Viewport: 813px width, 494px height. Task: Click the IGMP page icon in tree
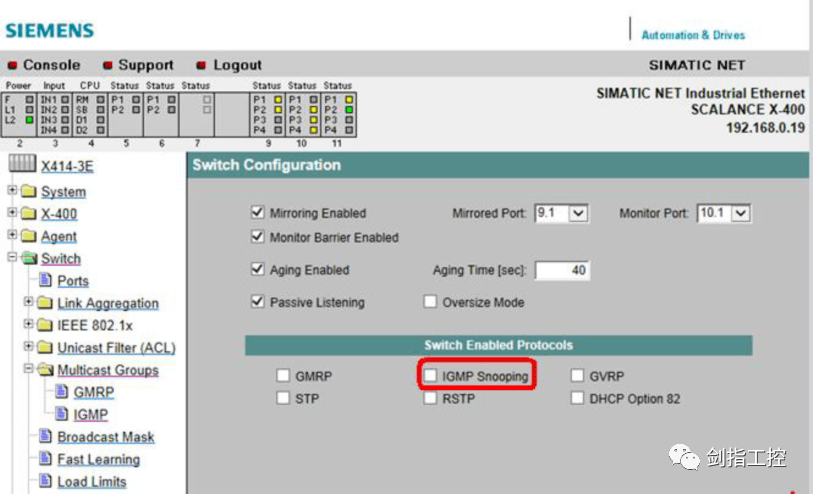(62, 413)
